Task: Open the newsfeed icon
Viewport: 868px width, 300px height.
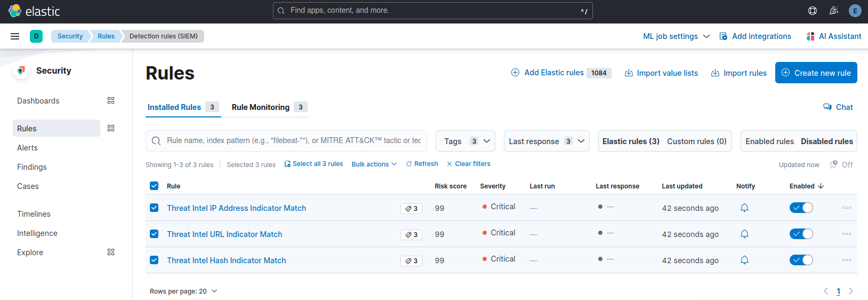Action: click(x=834, y=11)
